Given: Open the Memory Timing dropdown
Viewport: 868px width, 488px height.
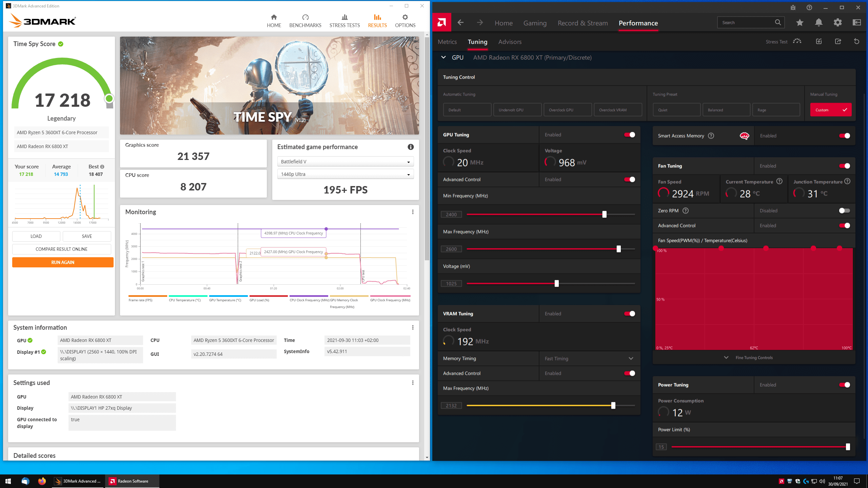Looking at the screenshot, I should 589,359.
